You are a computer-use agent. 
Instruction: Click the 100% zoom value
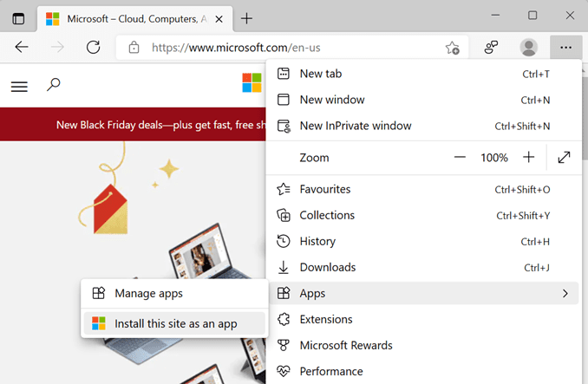click(x=494, y=158)
